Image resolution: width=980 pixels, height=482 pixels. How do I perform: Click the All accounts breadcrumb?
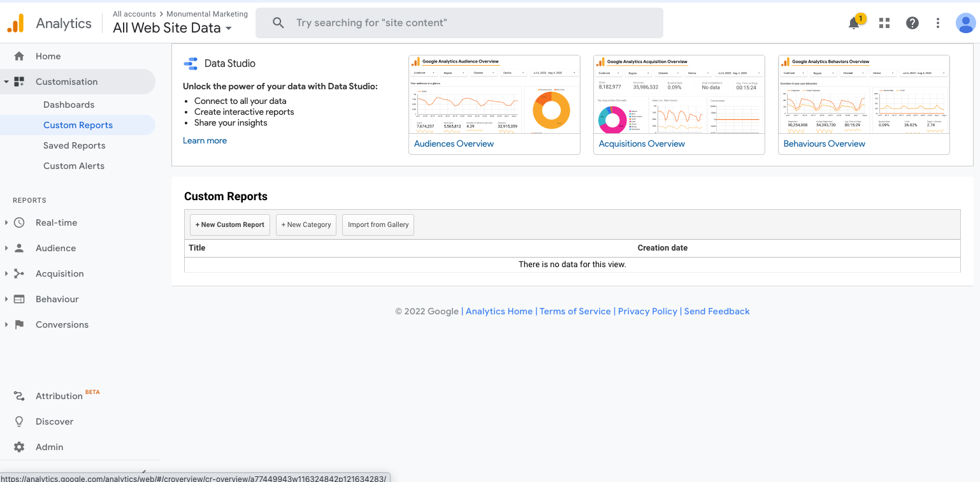[134, 14]
